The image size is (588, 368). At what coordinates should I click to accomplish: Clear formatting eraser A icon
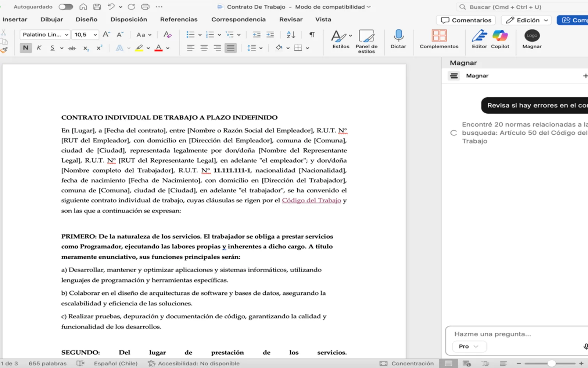[167, 35]
